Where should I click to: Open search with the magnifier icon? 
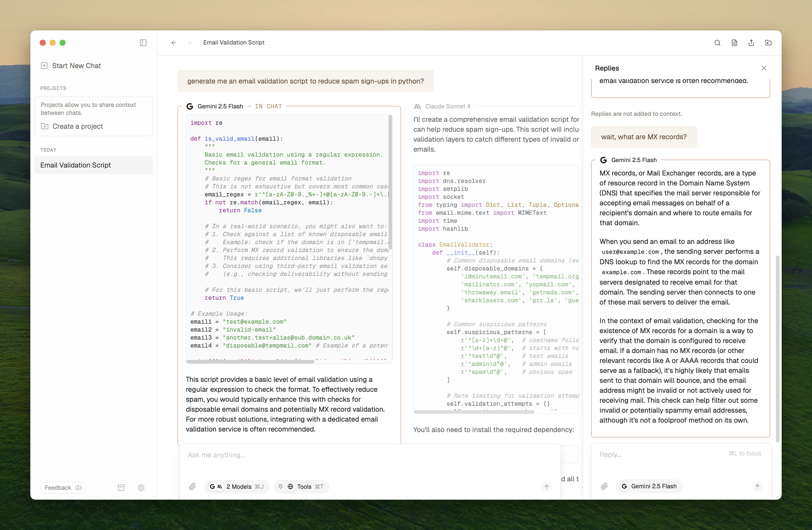pyautogui.click(x=718, y=43)
